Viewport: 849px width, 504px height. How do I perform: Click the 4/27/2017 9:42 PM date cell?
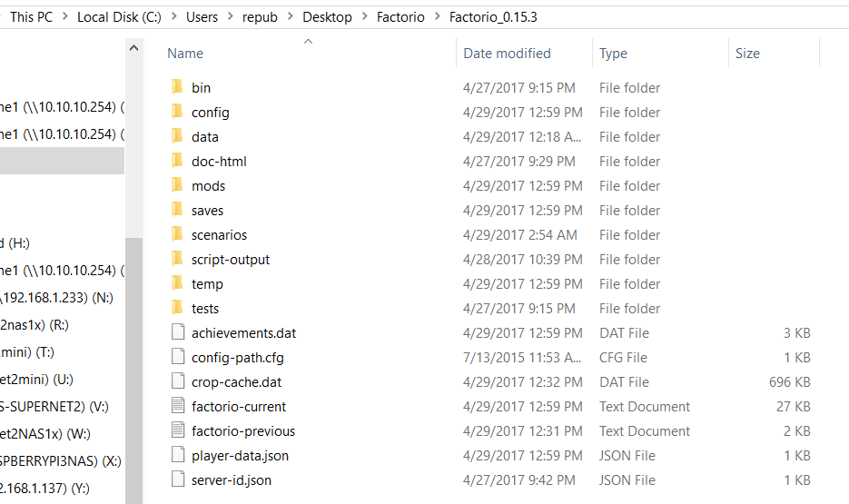point(518,480)
